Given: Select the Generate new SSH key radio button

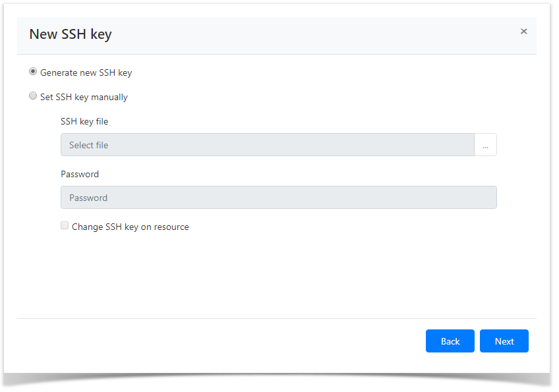Looking at the screenshot, I should point(33,72).
